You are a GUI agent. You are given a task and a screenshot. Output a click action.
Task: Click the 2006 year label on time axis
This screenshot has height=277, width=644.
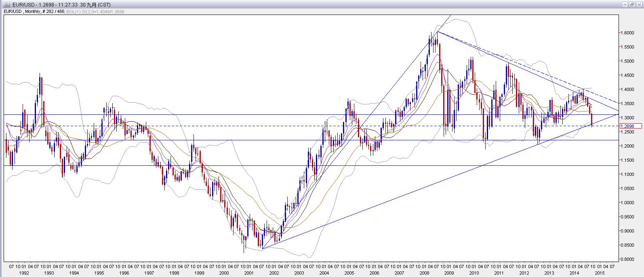tap(374, 273)
